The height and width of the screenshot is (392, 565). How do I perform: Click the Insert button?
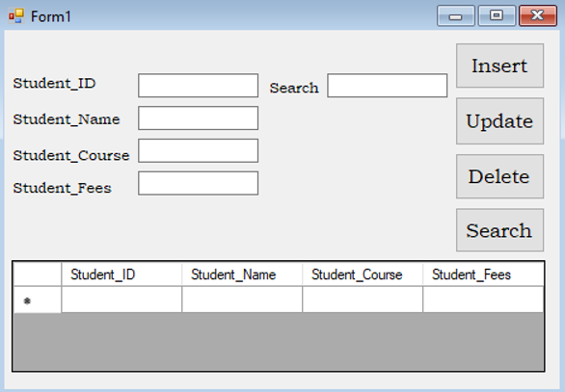[x=499, y=65]
